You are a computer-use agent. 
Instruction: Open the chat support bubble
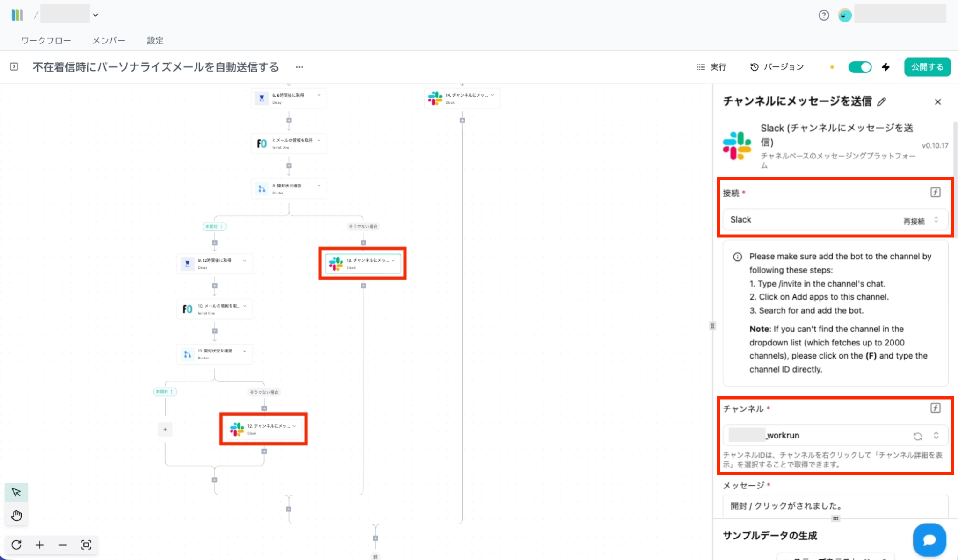[x=929, y=539]
